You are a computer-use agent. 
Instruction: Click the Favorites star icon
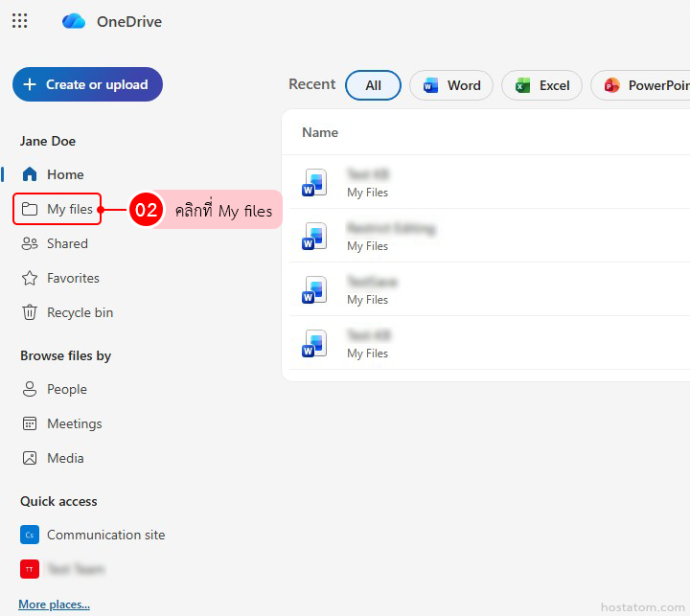click(x=30, y=278)
